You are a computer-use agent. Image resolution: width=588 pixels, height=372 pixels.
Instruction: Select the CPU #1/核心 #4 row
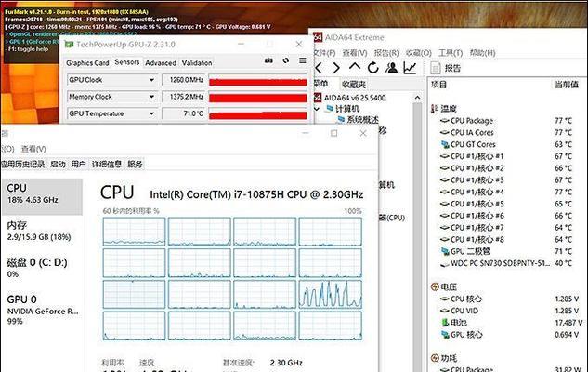(x=506, y=193)
